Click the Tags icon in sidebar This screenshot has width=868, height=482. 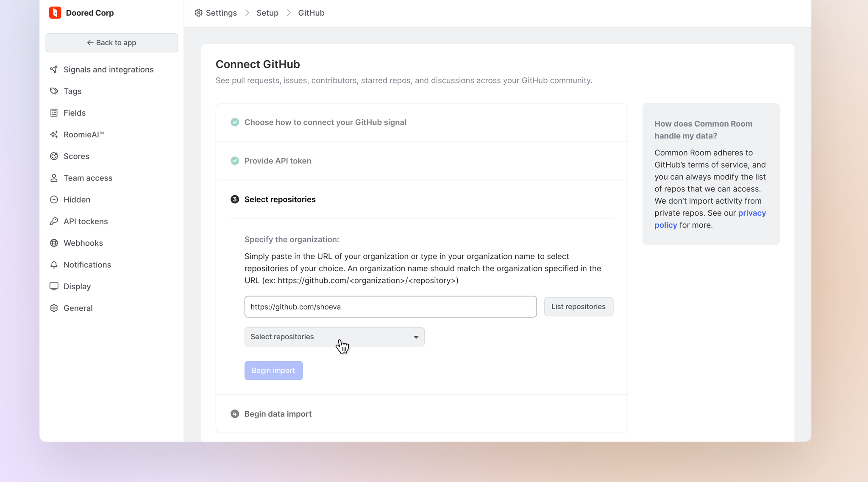[x=54, y=91]
